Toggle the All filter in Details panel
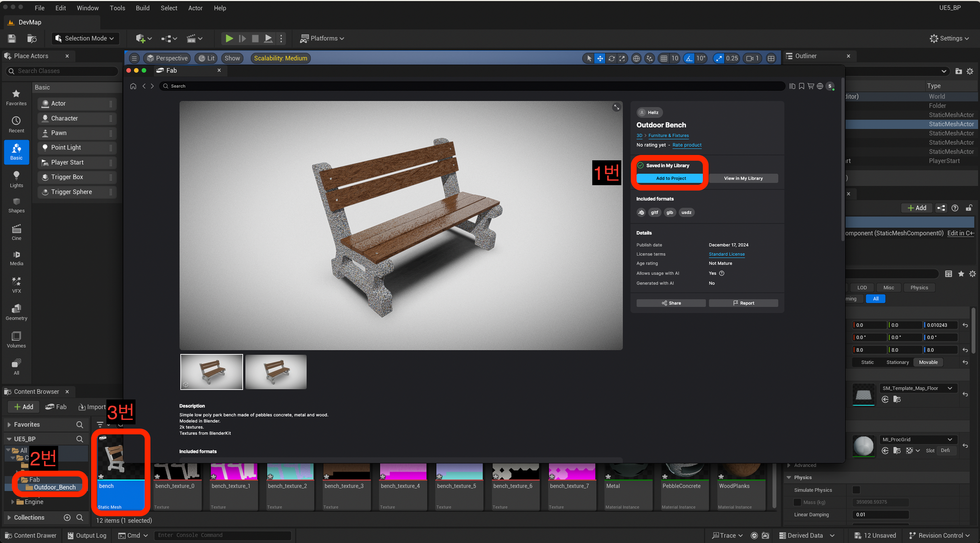980x543 pixels. 876,299
